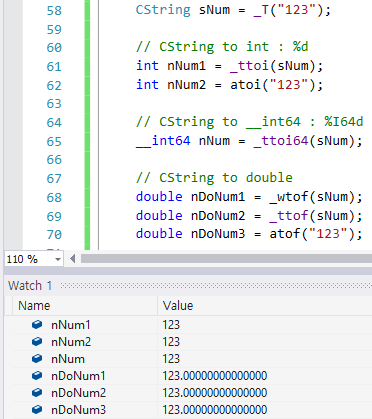Viewport: 372px width, 419px height.
Task: Click the nDoNum3 value 123.00000000000000
Action: [x=215, y=410]
